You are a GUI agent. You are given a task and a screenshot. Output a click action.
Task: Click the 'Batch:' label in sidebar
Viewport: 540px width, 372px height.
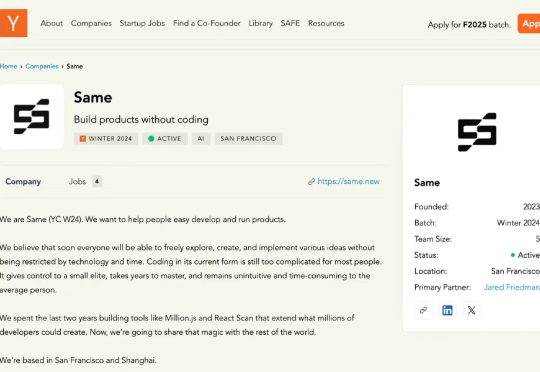coord(425,223)
